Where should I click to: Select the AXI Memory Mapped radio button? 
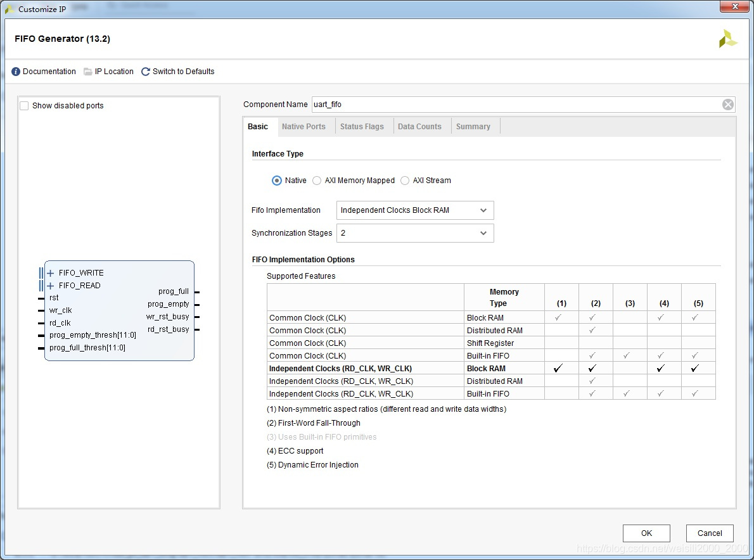click(x=316, y=181)
